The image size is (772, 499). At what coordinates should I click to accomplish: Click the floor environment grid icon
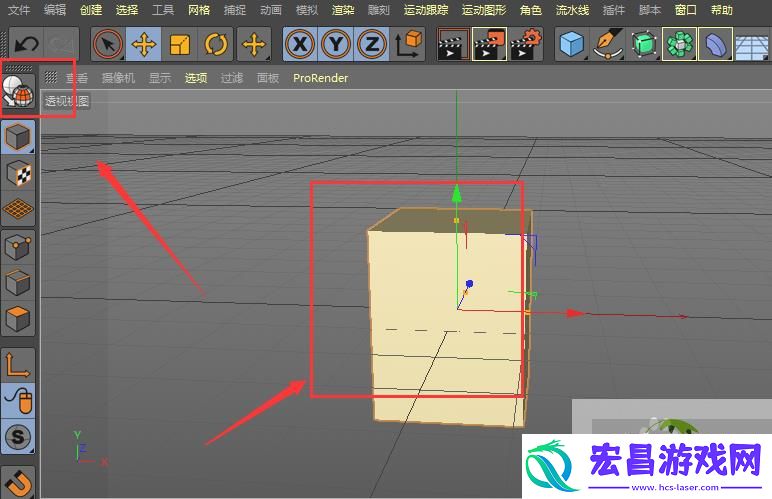(753, 45)
